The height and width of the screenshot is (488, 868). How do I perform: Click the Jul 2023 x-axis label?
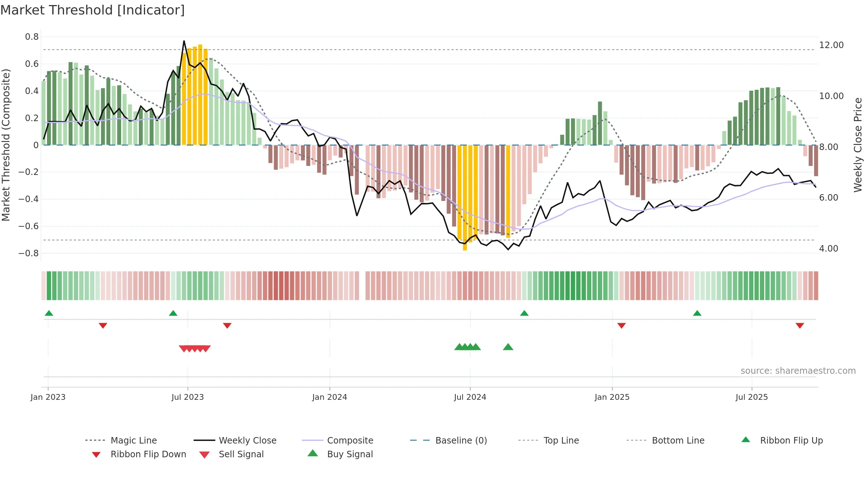pos(188,397)
